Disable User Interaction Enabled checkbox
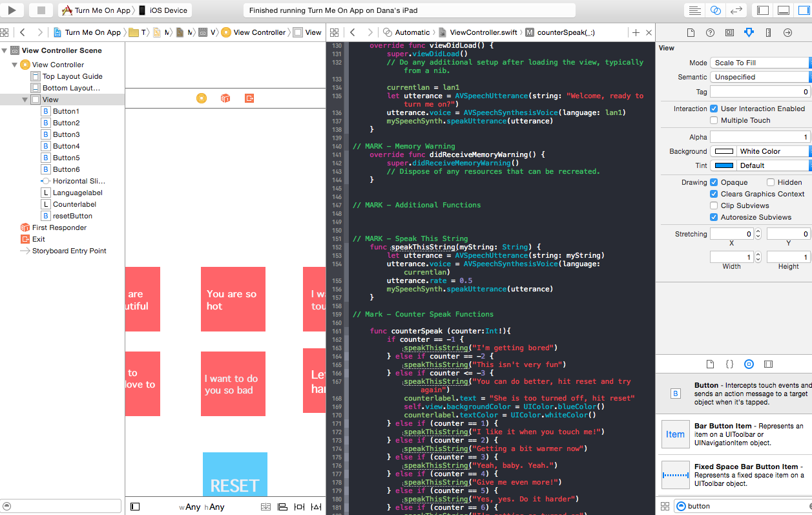Image resolution: width=812 pixels, height=515 pixels. click(714, 109)
